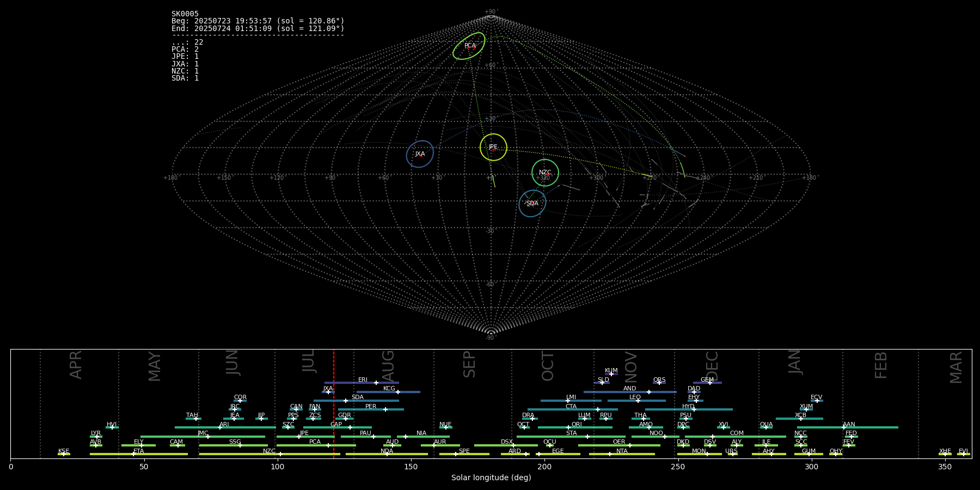The width and height of the screenshot is (980, 490).
Task: Select the MON shower label in timeline
Action: click(x=699, y=451)
